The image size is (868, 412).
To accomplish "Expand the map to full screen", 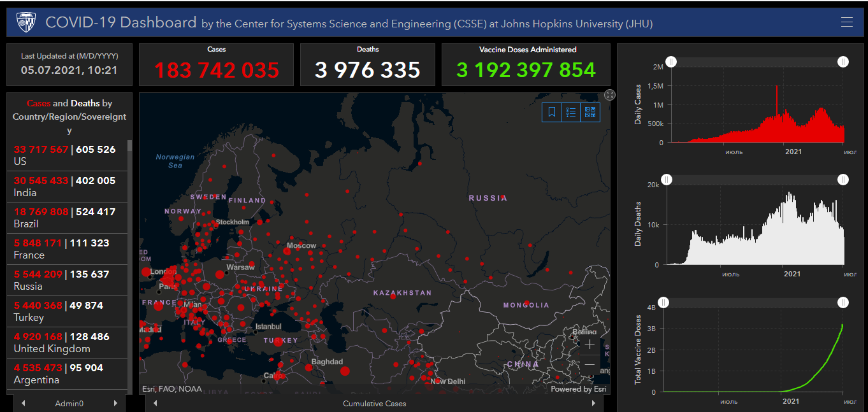I will tap(610, 95).
